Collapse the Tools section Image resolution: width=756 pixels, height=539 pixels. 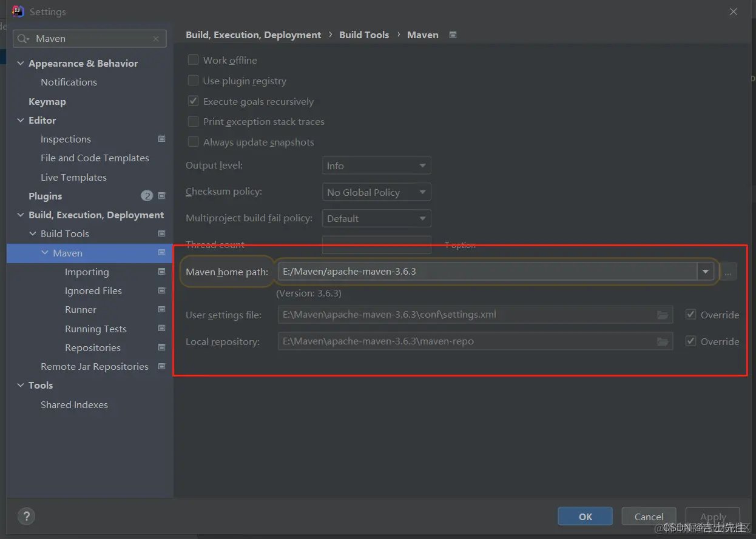coord(21,386)
